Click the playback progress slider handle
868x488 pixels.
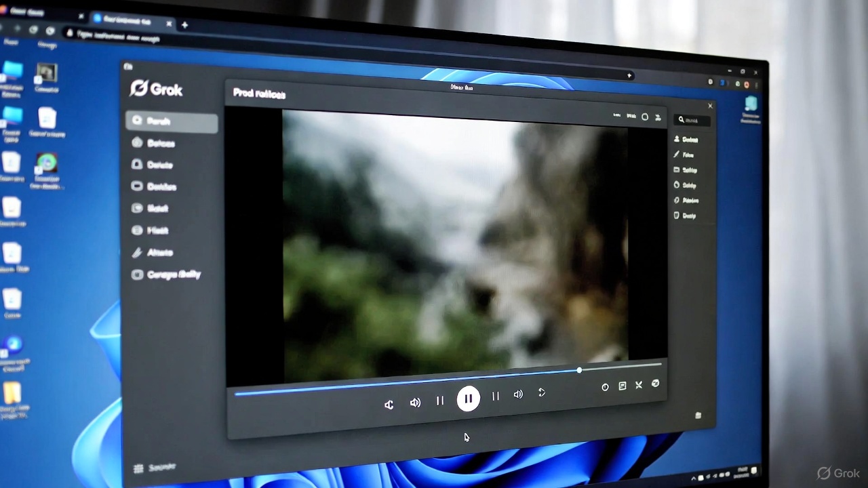578,370
